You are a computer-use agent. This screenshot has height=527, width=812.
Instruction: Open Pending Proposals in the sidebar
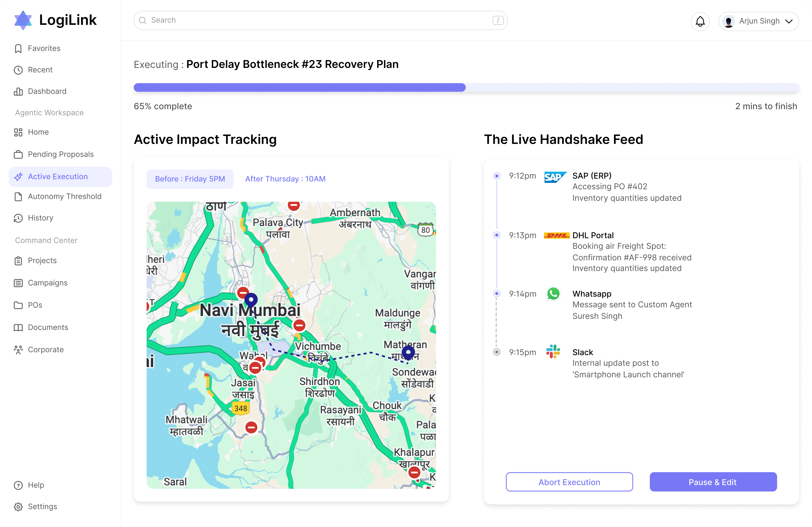coord(61,154)
